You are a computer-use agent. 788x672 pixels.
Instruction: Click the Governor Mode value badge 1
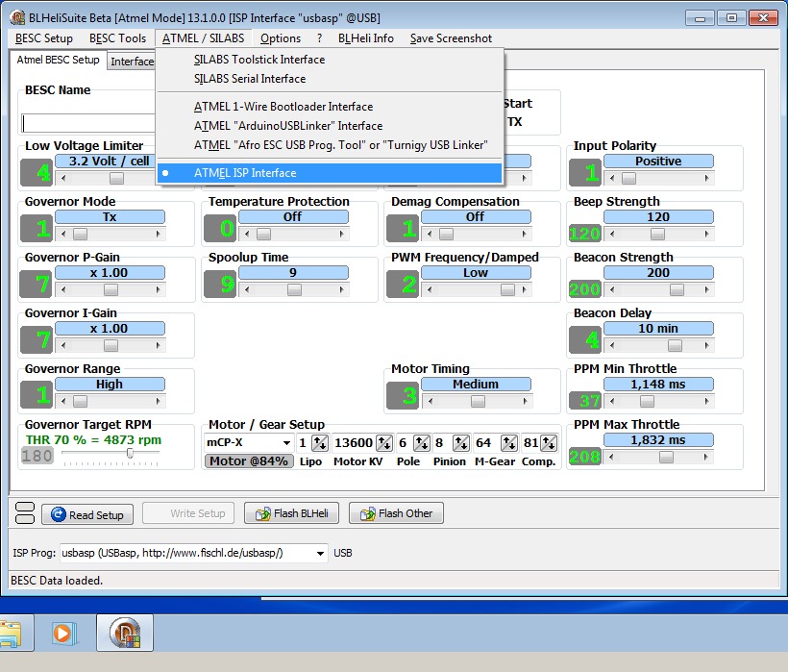[37, 228]
